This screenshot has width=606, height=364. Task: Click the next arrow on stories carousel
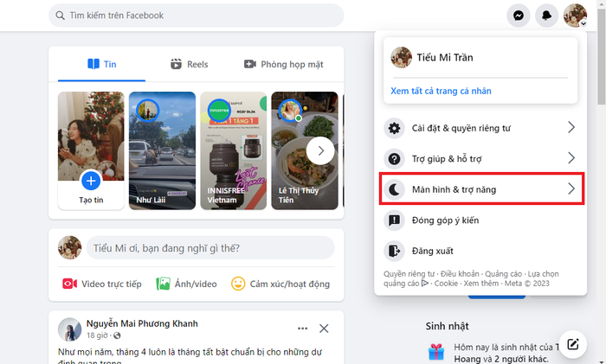click(320, 151)
